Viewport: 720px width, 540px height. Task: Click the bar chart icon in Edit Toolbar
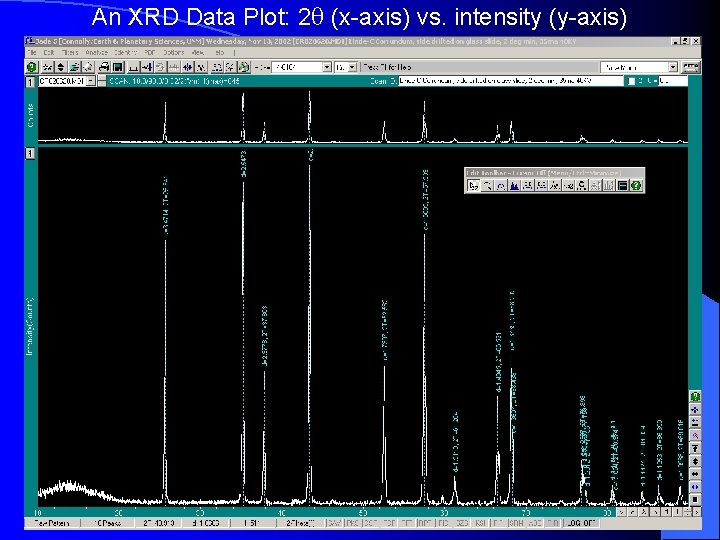[609, 186]
